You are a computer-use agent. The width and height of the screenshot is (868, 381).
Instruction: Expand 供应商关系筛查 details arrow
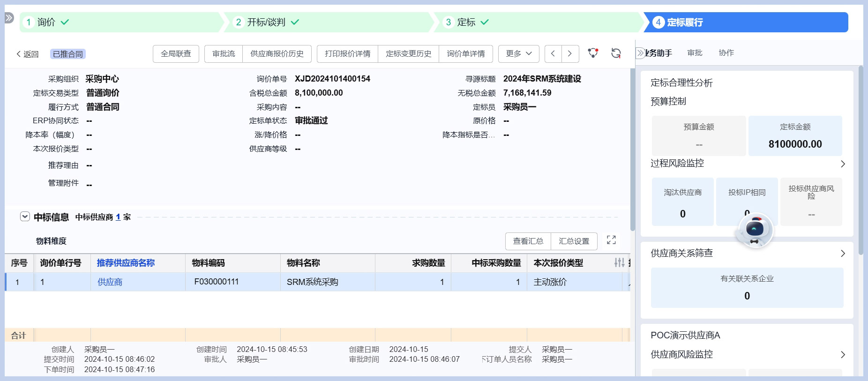coord(843,254)
